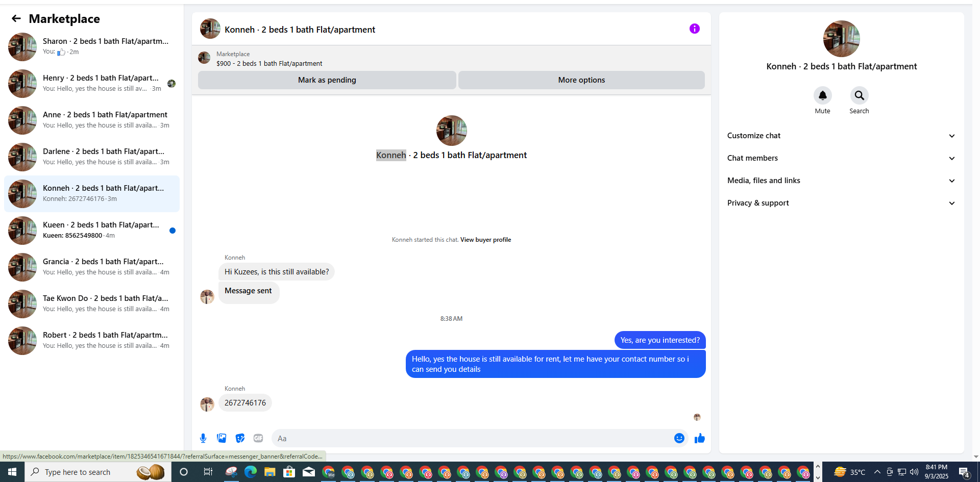
Task: Send a thumbs-up like
Action: pyautogui.click(x=699, y=438)
